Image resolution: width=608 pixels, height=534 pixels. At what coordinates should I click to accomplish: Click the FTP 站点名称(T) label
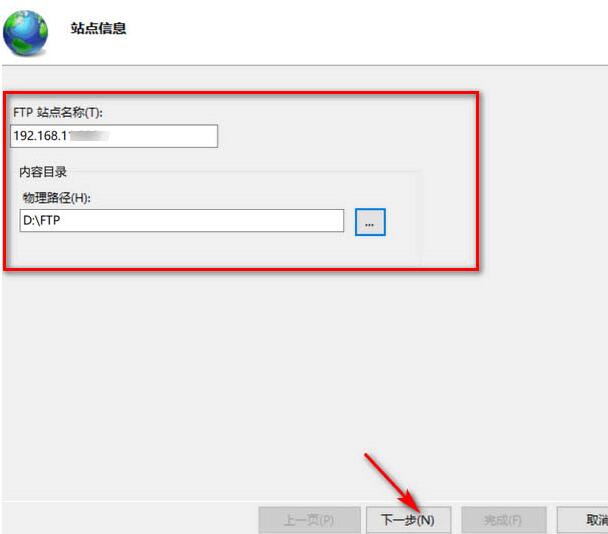58,112
